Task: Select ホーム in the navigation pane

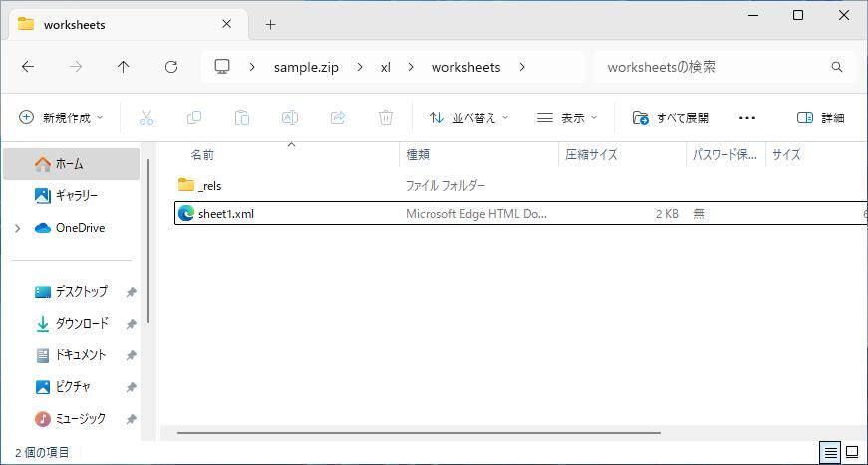Action: 71,164
